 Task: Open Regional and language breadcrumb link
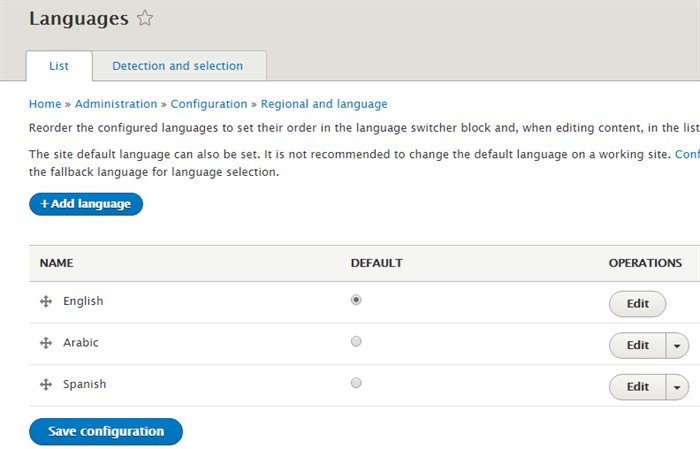(x=324, y=104)
